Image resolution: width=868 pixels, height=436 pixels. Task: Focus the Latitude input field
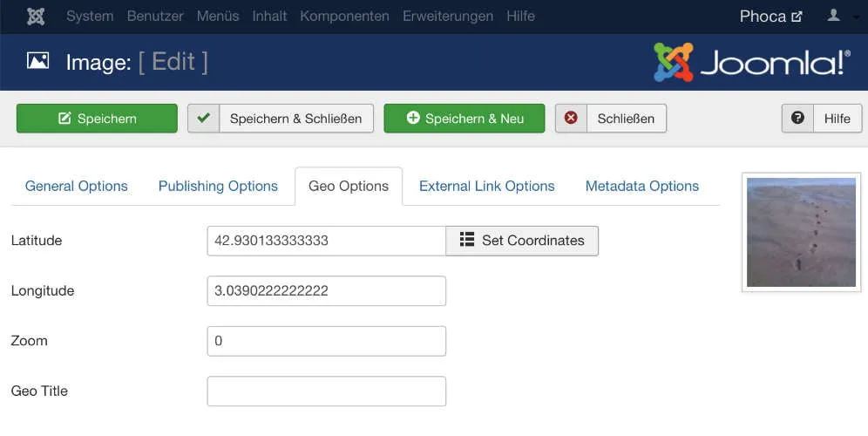(327, 241)
